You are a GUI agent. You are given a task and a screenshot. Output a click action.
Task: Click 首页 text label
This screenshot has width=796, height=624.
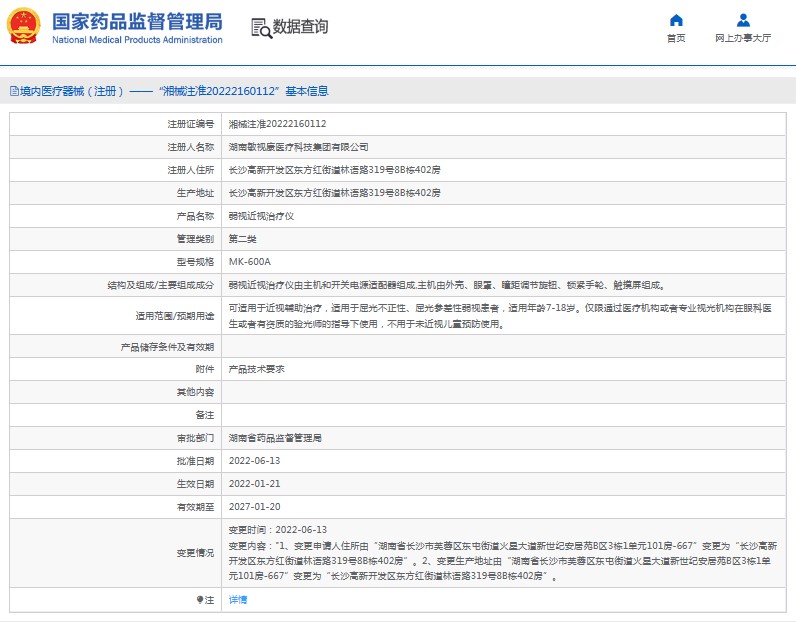676,38
